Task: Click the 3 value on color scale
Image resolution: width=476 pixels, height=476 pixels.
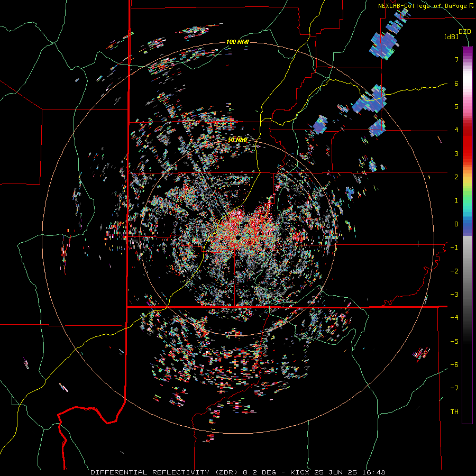Action: pyautogui.click(x=456, y=153)
